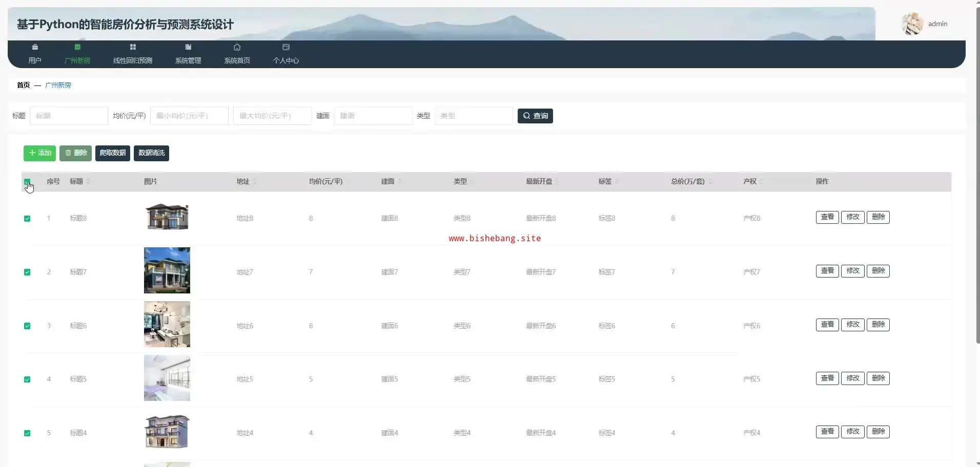Click the 地址8 cell
980x467 pixels.
245,219
